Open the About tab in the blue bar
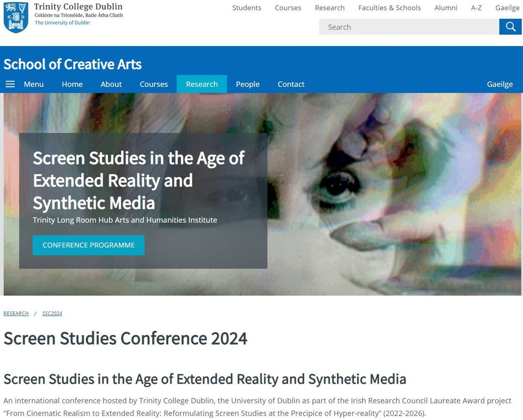 click(x=111, y=84)
